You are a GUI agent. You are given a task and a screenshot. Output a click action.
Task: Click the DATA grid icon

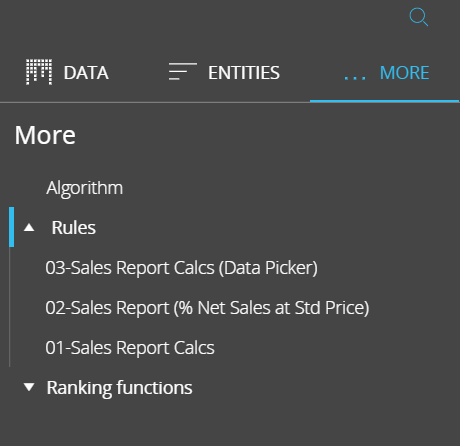(39, 72)
